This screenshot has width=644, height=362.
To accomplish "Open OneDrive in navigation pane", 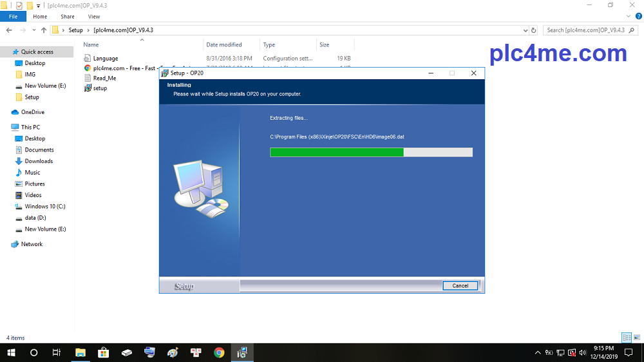I will click(32, 112).
